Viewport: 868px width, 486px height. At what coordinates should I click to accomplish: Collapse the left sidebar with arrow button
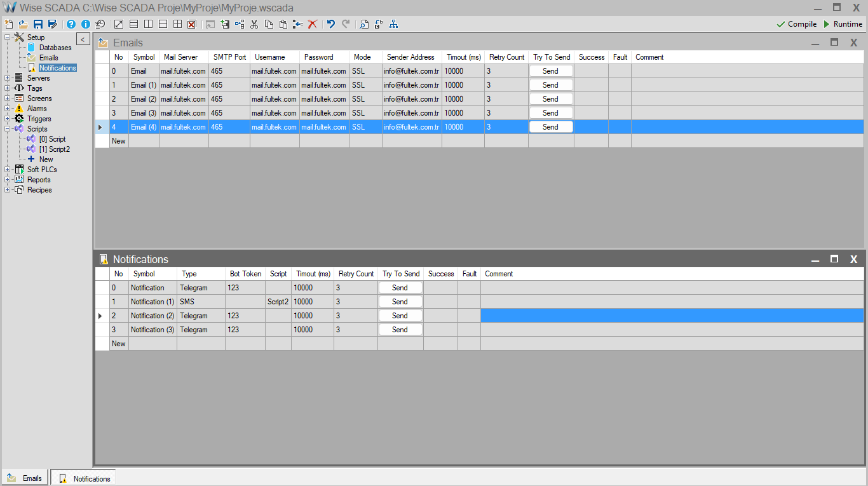click(x=83, y=39)
